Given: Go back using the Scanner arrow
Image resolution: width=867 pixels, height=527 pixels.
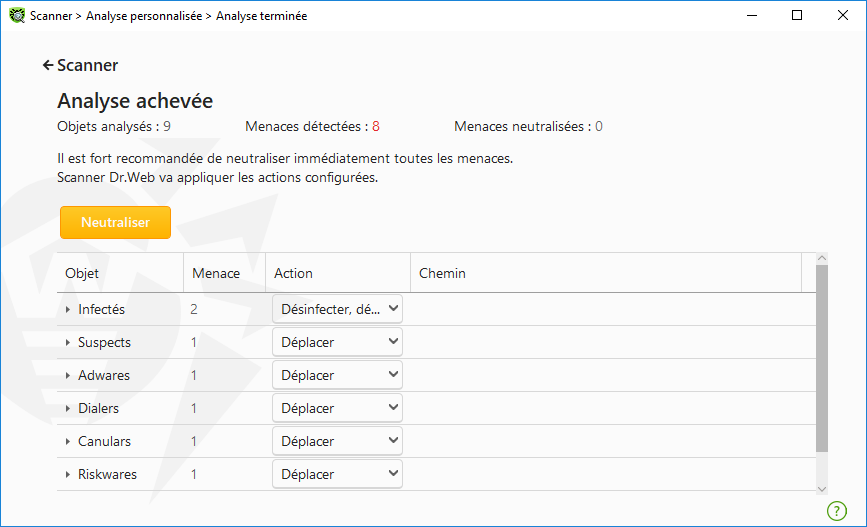Looking at the screenshot, I should tap(48, 65).
